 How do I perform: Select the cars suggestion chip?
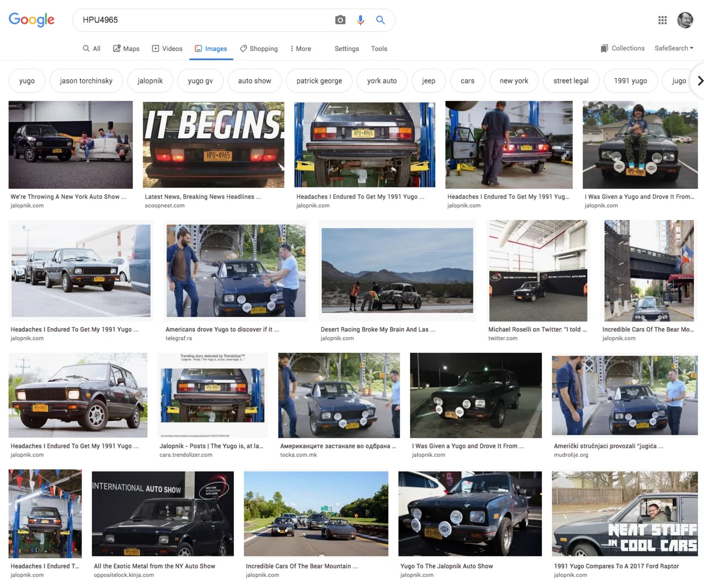(467, 81)
